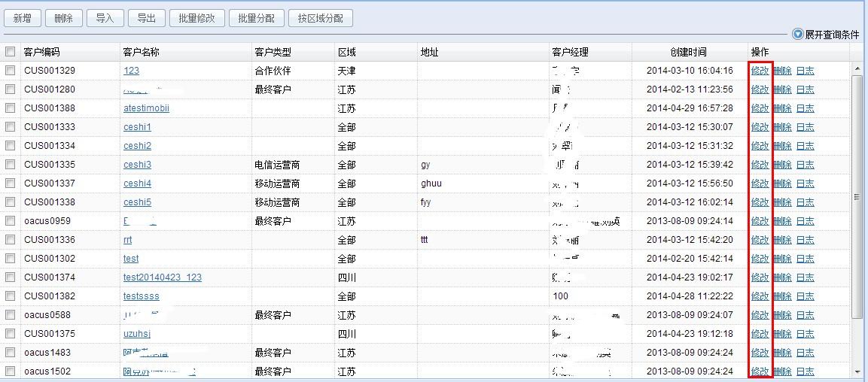Select the checkbox for CUS001338
Viewport: 868px width, 382px height.
[x=11, y=202]
